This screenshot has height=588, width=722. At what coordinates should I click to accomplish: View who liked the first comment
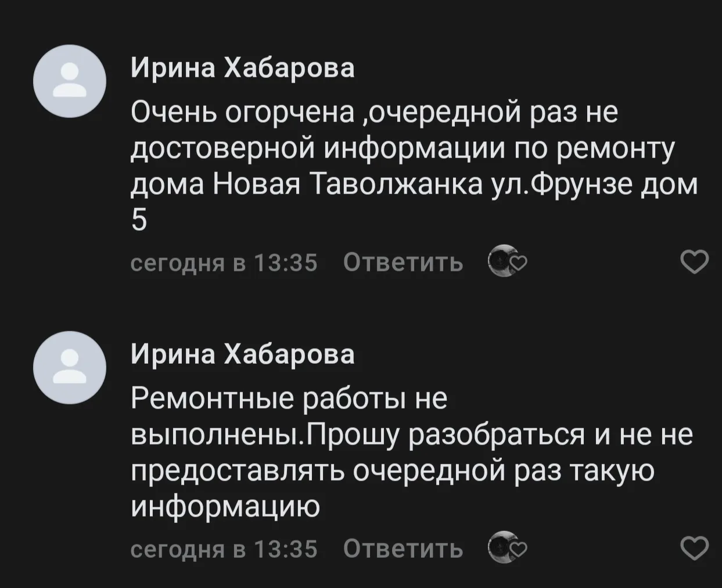click(502, 261)
